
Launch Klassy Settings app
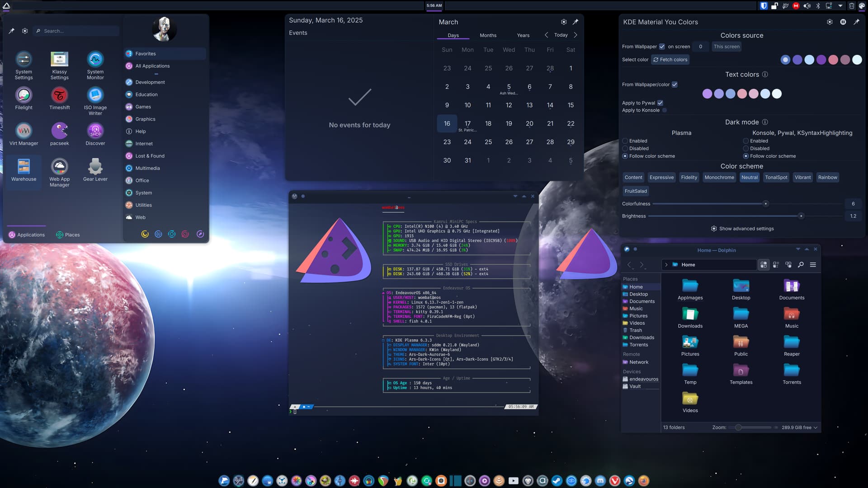click(x=59, y=66)
